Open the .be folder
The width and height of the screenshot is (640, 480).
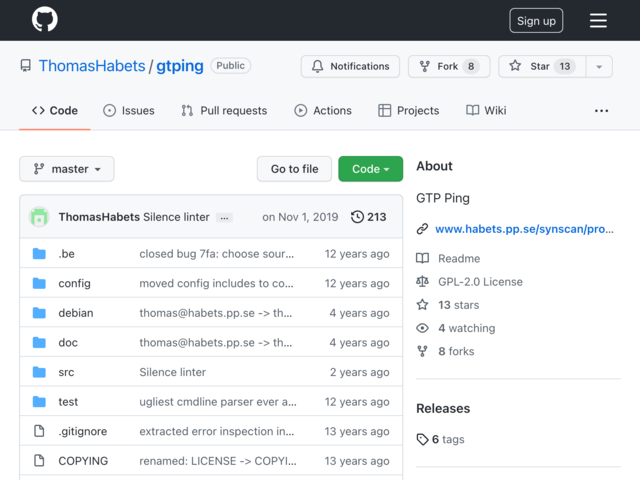67,253
